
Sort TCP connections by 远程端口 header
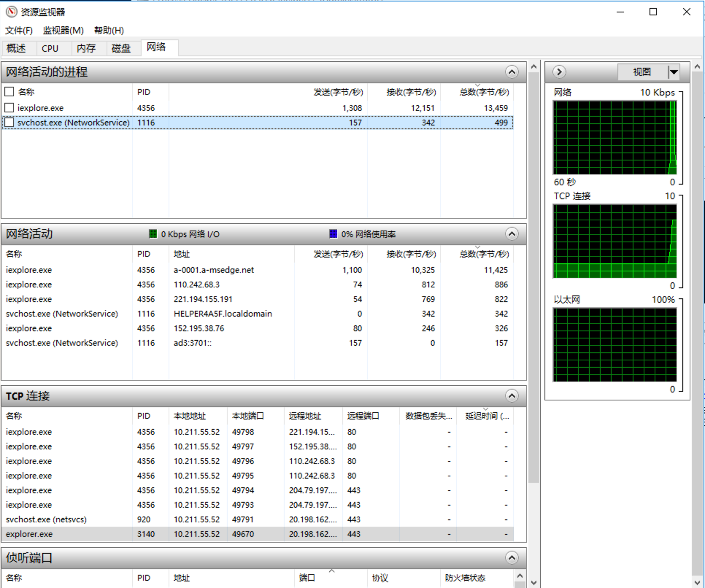pyautogui.click(x=363, y=416)
